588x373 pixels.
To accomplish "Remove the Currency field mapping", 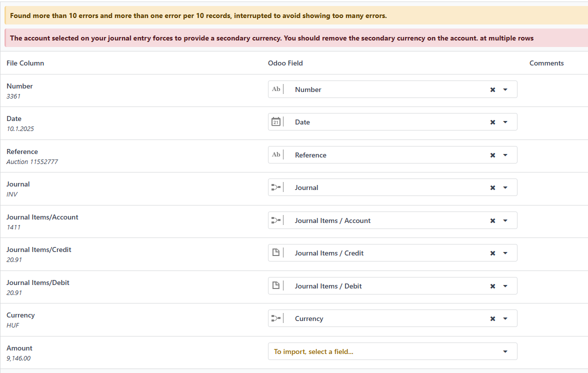I will [x=493, y=319].
